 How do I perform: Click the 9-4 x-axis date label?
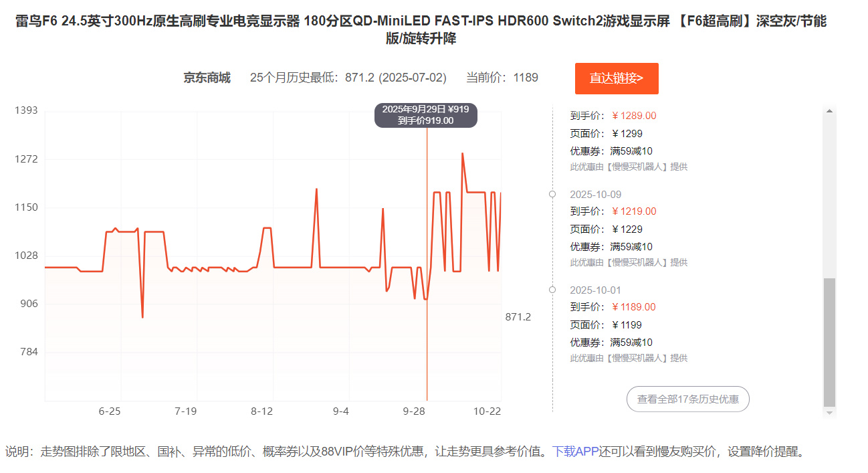pyautogui.click(x=341, y=411)
